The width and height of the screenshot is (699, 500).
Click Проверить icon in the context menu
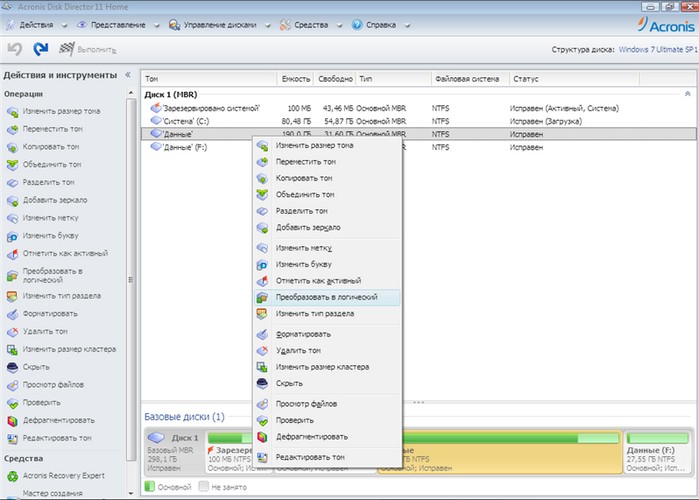pyautogui.click(x=263, y=420)
